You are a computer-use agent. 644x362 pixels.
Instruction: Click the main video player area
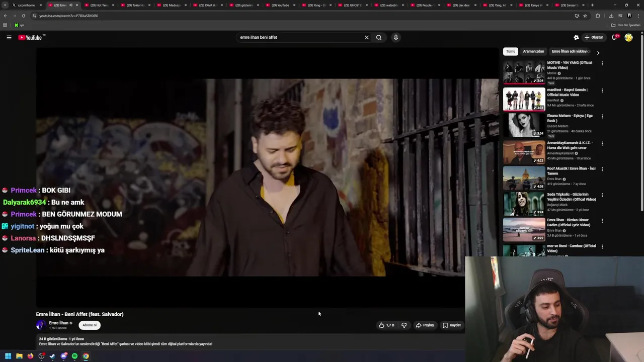268,177
